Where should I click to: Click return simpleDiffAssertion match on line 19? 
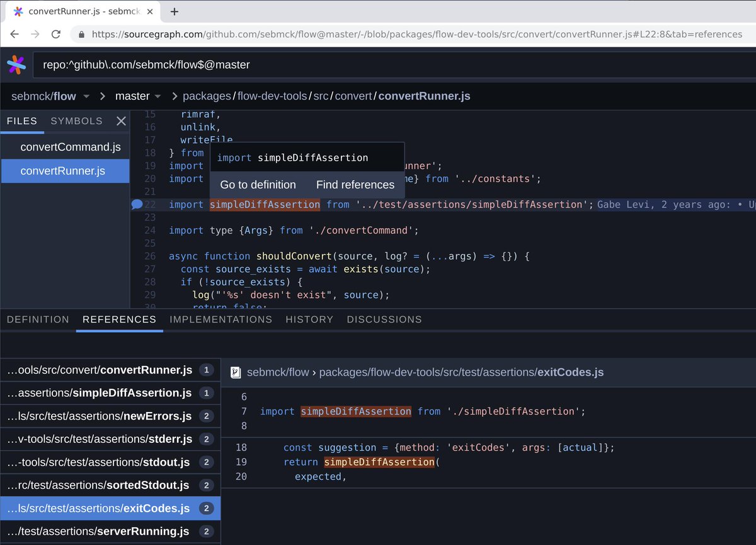click(x=379, y=462)
